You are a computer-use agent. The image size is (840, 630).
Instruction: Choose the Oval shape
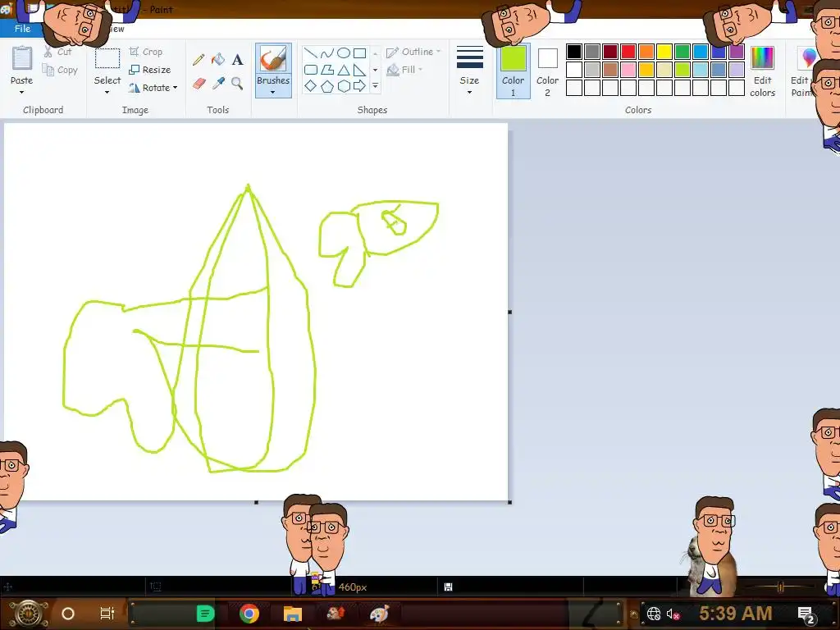344,53
